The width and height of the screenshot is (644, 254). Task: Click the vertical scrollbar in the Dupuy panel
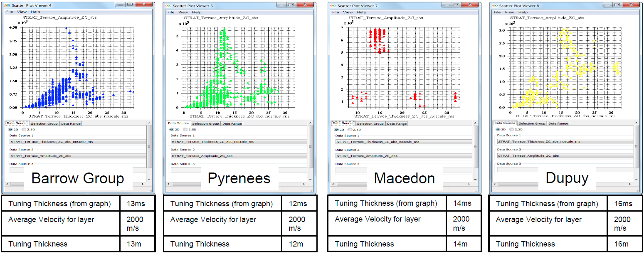click(636, 145)
